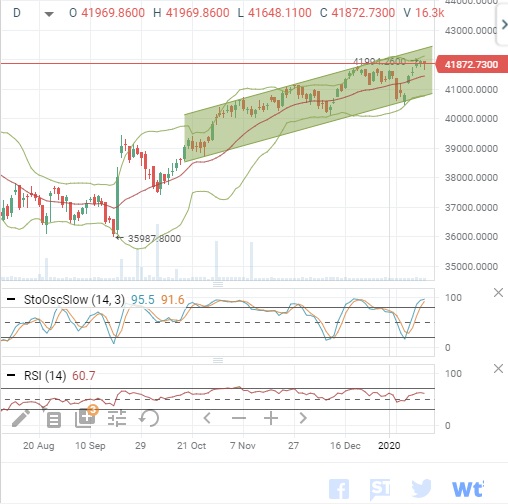
Task: Select the pencil drawing tool
Action: click(x=21, y=418)
